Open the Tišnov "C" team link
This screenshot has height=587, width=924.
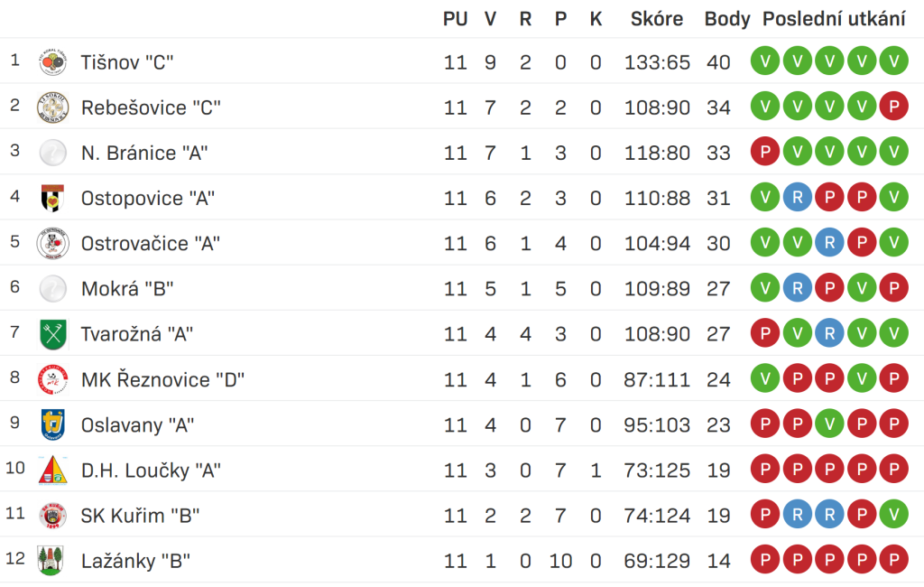click(127, 62)
